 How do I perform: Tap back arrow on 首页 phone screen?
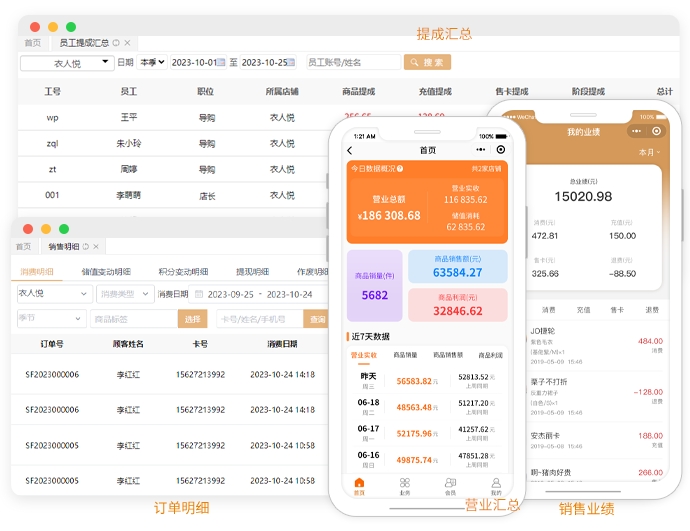[x=350, y=150]
